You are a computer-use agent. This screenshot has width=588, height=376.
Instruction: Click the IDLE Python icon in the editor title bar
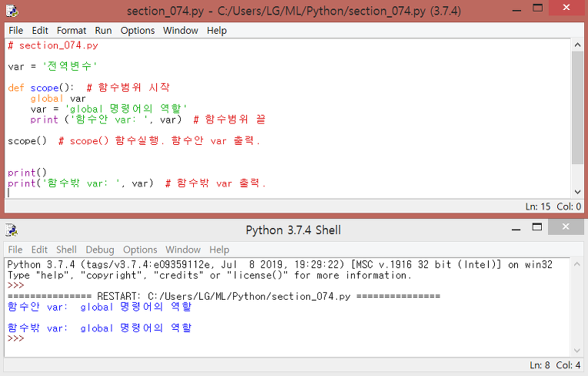pyautogui.click(x=12, y=11)
